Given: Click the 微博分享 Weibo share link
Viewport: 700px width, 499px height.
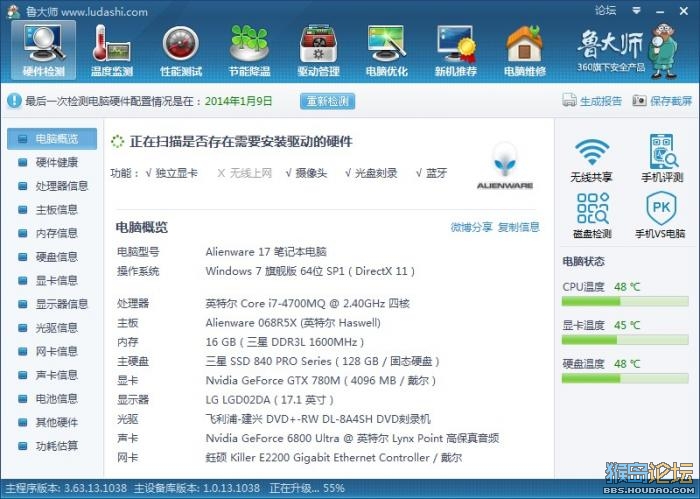Looking at the screenshot, I should coord(471,227).
